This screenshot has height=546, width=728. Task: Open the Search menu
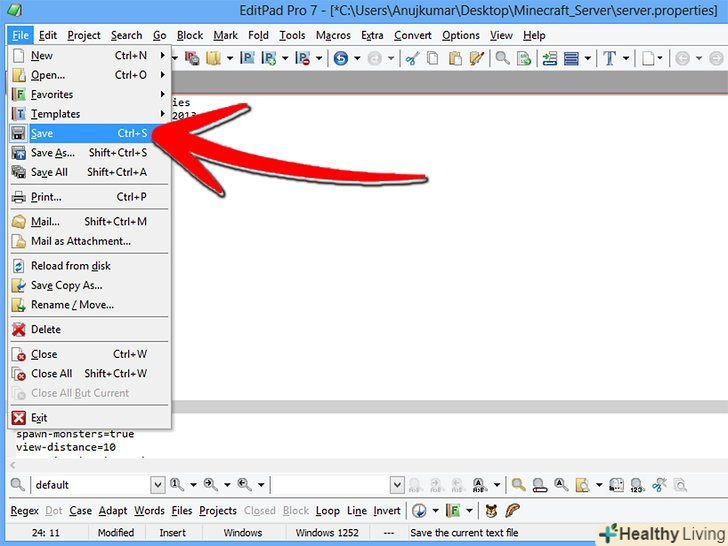[x=126, y=35]
